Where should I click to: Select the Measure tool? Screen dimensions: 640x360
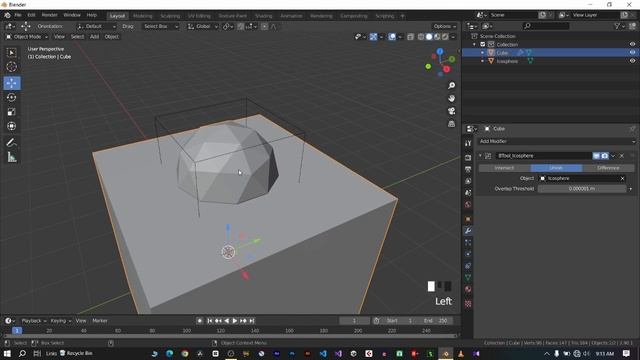pos(11,157)
